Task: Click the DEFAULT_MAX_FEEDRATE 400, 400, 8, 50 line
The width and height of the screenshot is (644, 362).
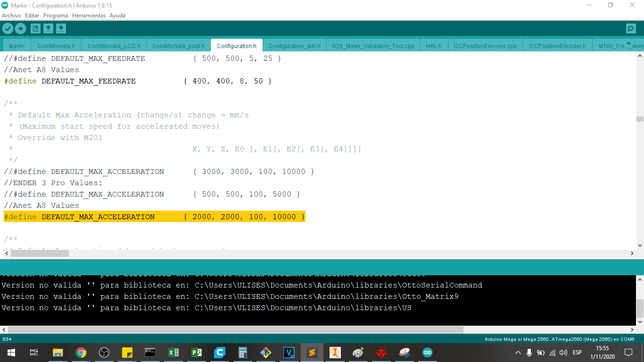Action: click(138, 81)
